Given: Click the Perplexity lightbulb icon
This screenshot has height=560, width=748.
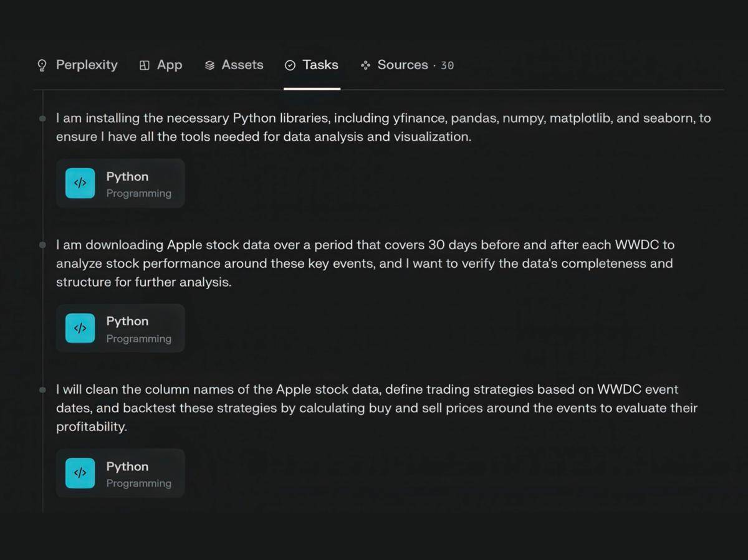Looking at the screenshot, I should tap(42, 65).
